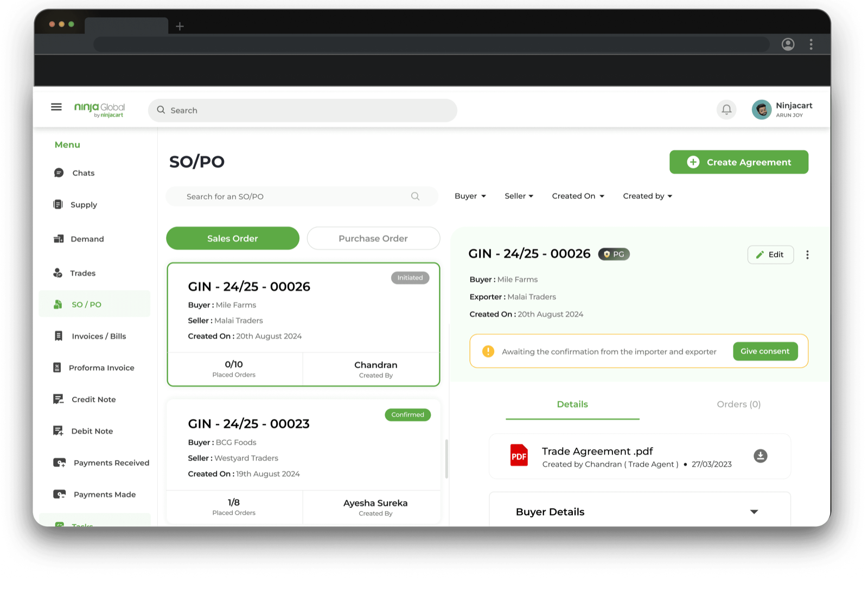Download the Trade Agreement pdf
The height and width of the screenshot is (592, 868).
[x=760, y=456]
